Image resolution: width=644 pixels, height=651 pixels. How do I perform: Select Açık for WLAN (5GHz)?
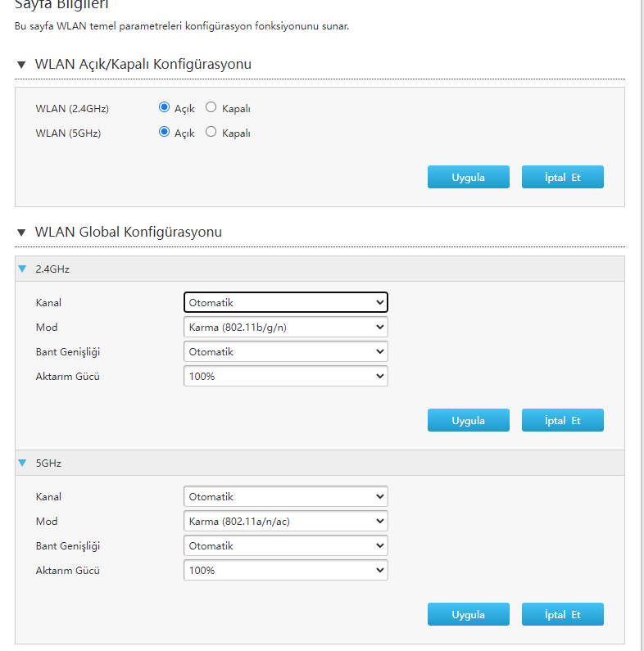(x=164, y=132)
